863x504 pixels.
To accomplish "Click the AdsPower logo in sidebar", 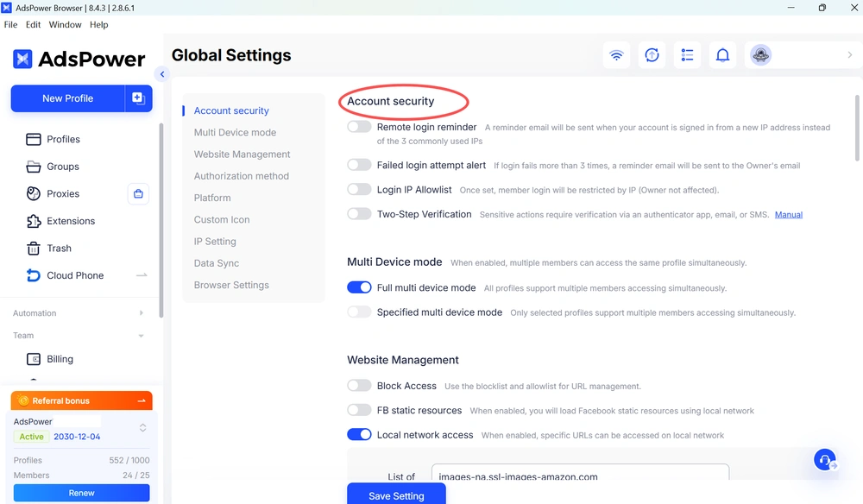I will (79, 59).
